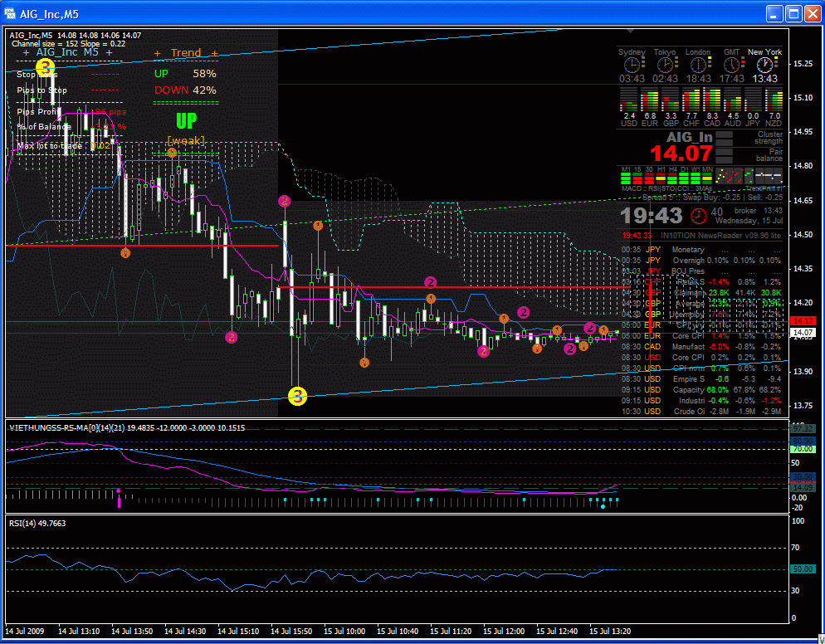Click the 50.00 RSI level label
This screenshot has height=644, width=825.
(x=801, y=569)
